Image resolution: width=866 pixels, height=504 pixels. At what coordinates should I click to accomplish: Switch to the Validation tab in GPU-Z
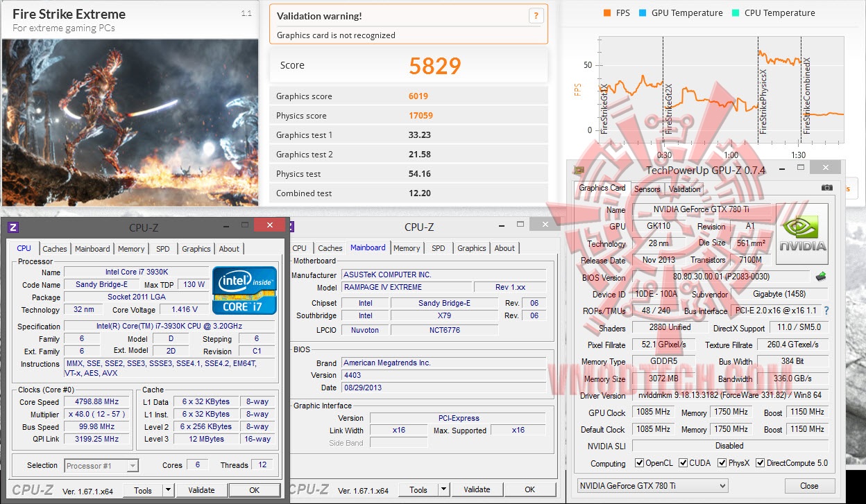click(x=685, y=189)
